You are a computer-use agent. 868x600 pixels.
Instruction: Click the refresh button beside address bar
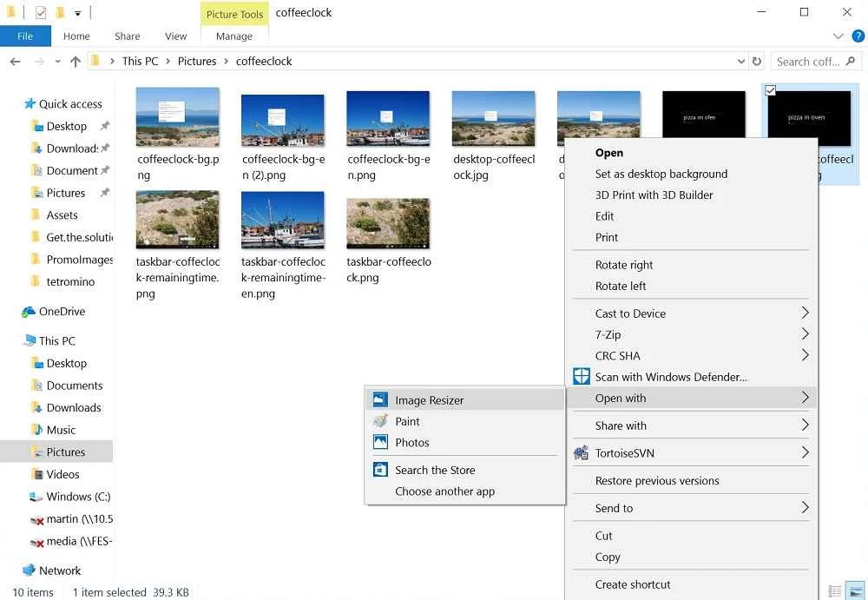pos(757,62)
